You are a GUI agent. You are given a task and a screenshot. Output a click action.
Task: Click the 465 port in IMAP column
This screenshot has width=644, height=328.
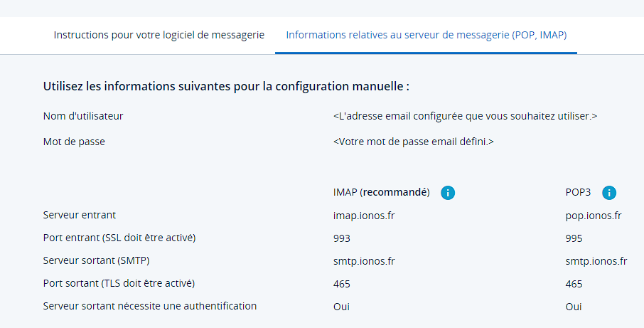click(x=342, y=284)
